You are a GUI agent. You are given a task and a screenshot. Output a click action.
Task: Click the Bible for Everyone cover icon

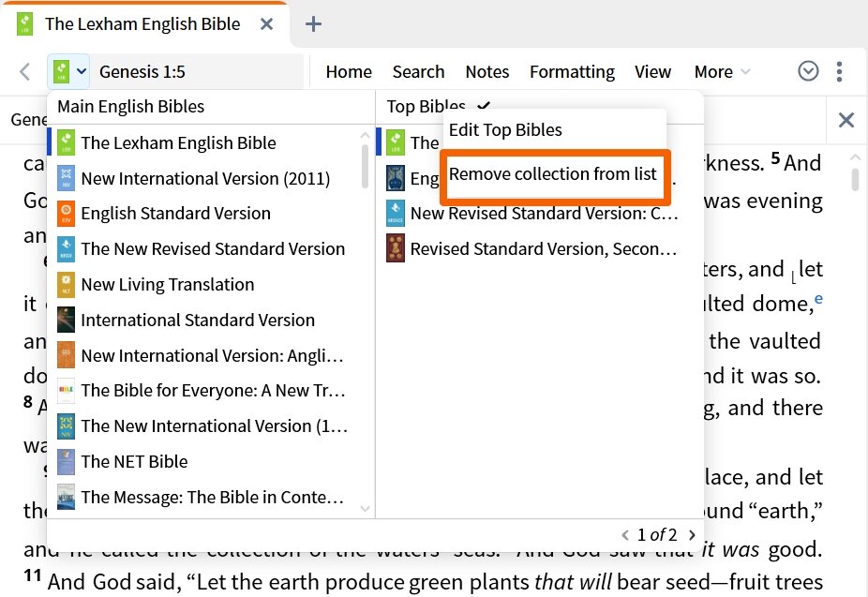pos(66,391)
